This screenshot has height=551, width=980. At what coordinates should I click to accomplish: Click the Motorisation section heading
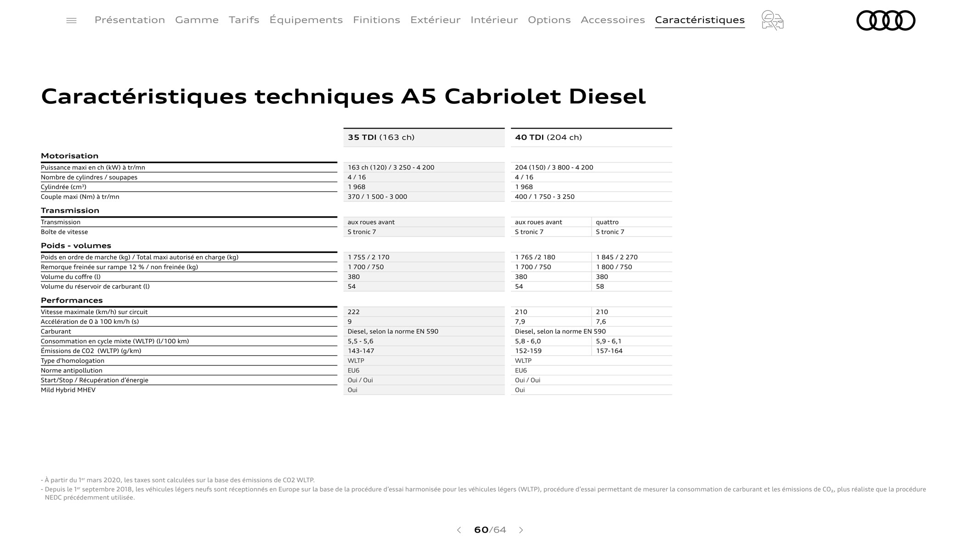[69, 156]
